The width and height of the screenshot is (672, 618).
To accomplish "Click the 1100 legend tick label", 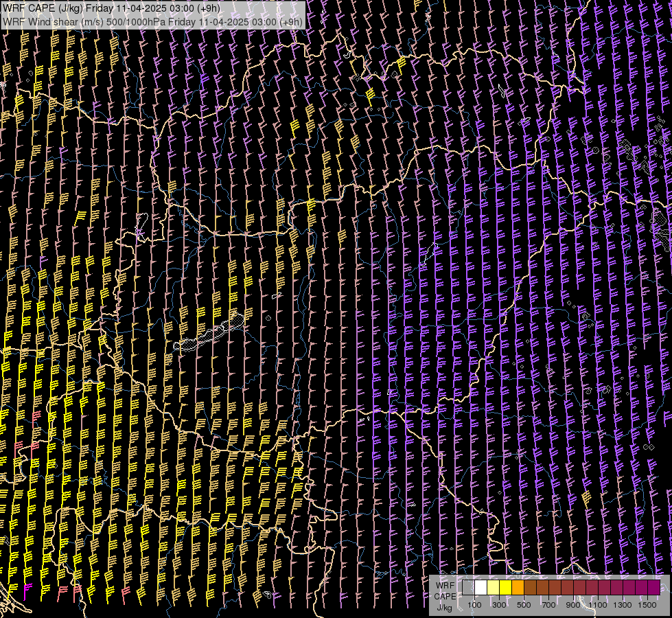I will [x=597, y=605].
